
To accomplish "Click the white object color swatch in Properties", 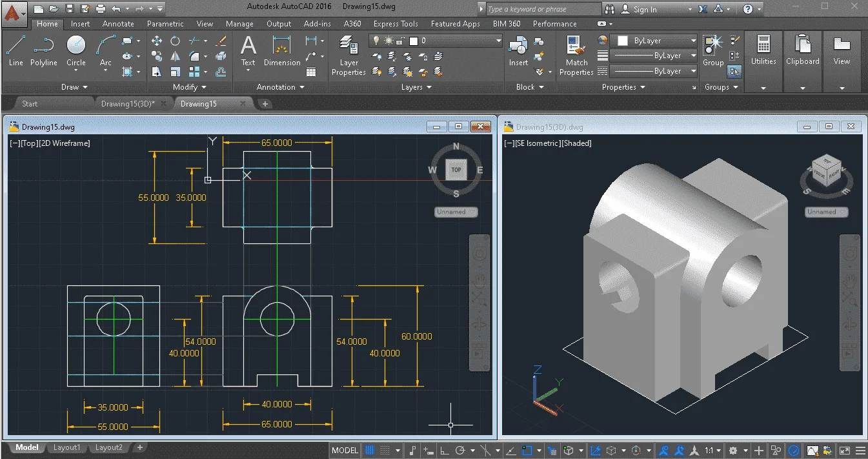I will (623, 41).
